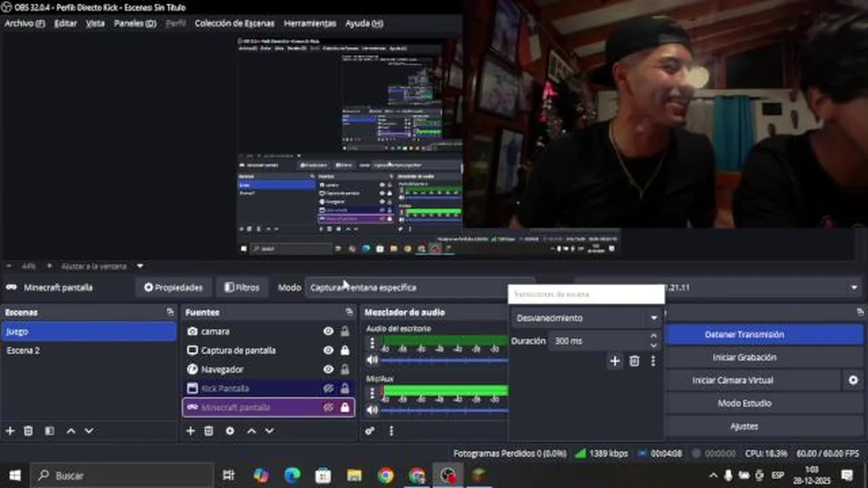
Task: Pop out the Escenas dock panel
Action: click(170, 312)
